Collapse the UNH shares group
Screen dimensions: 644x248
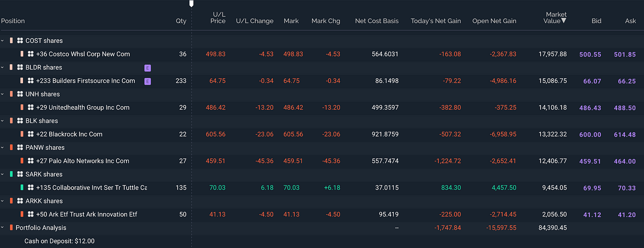click(2, 94)
